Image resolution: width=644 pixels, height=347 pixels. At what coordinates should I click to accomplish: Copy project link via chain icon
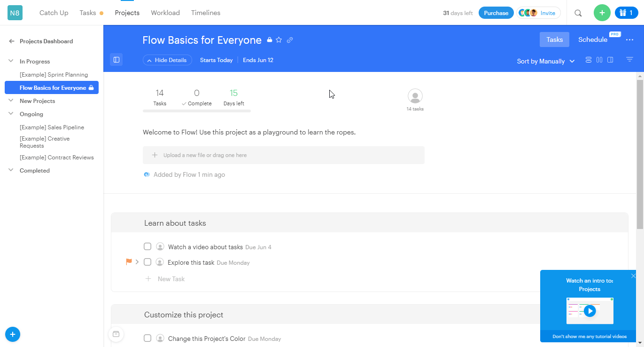[x=290, y=40]
